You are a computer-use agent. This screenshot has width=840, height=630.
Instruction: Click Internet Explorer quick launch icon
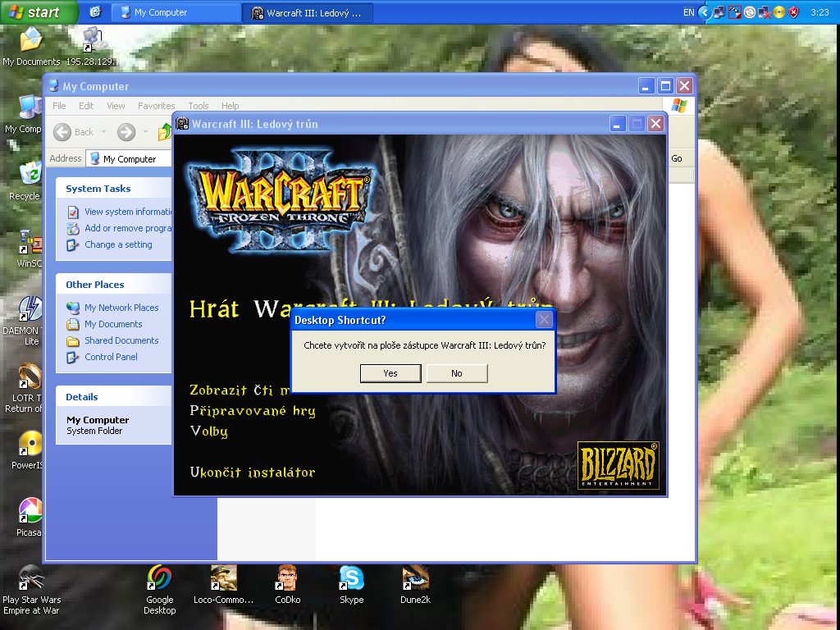pyautogui.click(x=96, y=11)
